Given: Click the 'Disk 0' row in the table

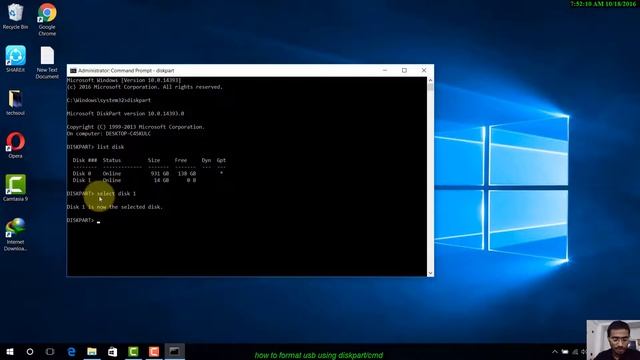Looking at the screenshot, I should point(148,173).
